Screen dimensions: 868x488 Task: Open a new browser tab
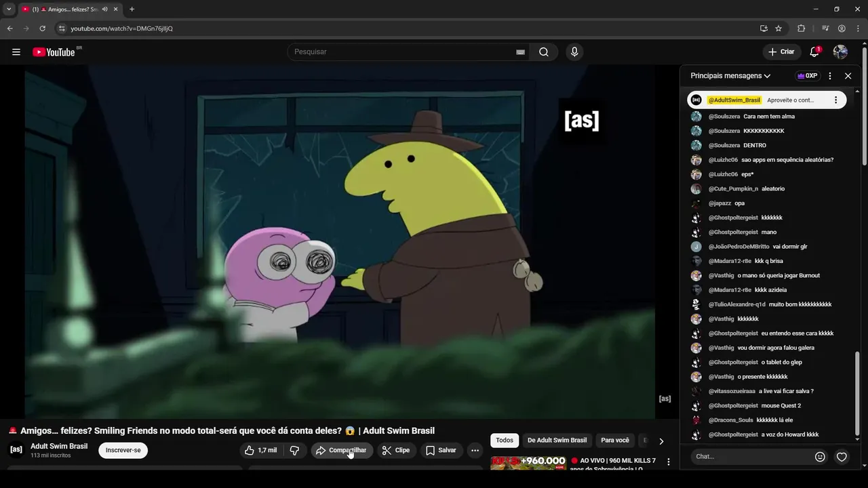[x=132, y=9]
